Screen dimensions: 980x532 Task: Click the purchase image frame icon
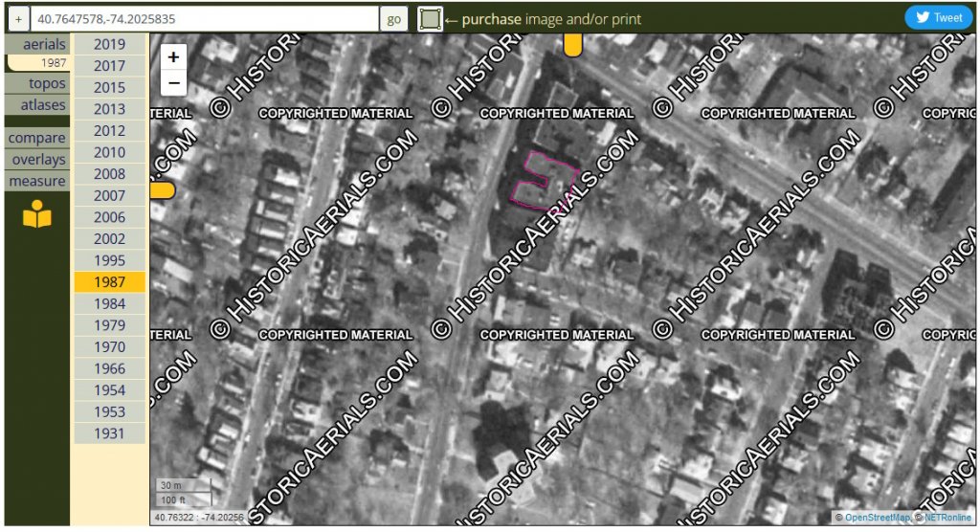point(431,18)
